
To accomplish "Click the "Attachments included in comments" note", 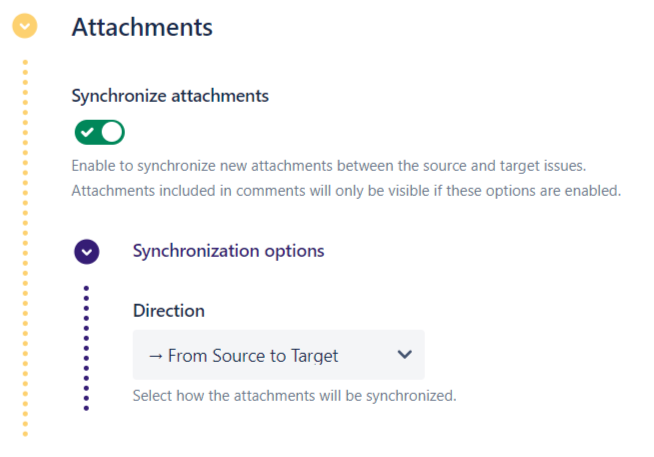I will pyautogui.click(x=346, y=190).
